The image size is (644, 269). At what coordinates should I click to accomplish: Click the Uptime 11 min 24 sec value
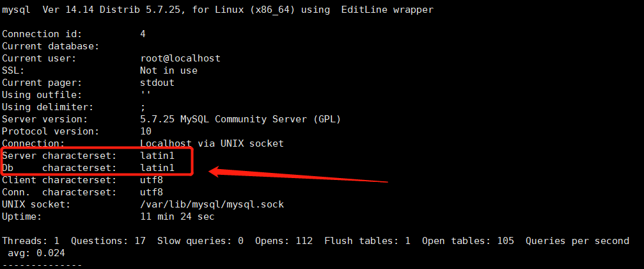tap(177, 216)
